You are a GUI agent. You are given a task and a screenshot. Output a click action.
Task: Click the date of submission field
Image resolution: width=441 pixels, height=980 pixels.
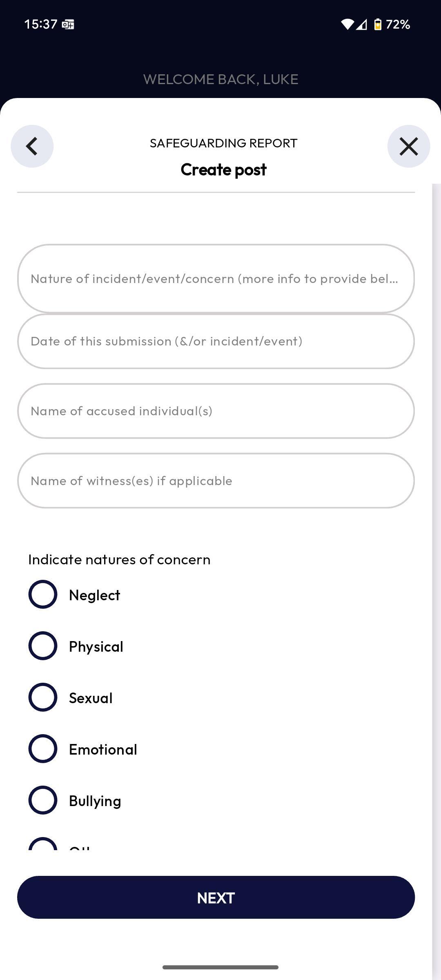click(x=216, y=341)
